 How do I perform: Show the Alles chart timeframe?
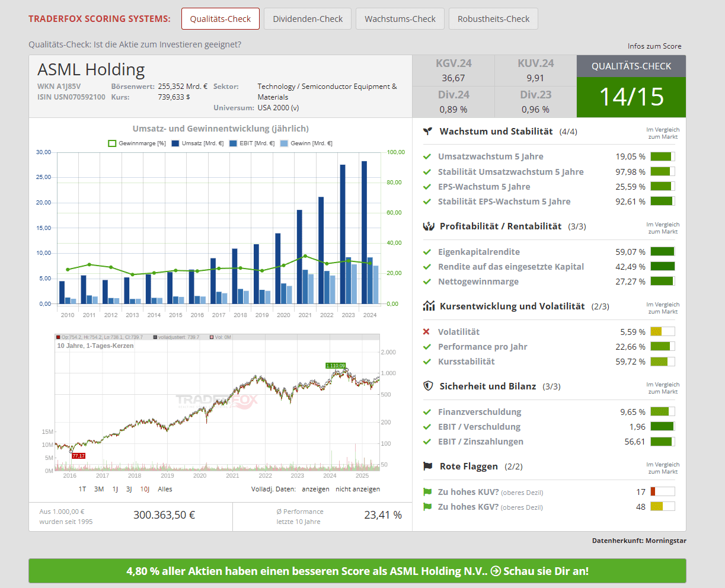click(x=165, y=490)
